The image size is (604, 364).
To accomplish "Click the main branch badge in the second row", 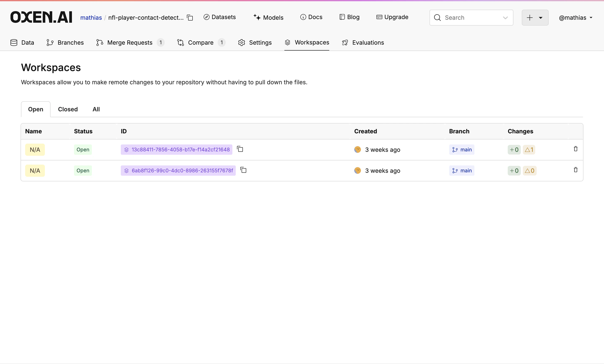I will 462,171.
